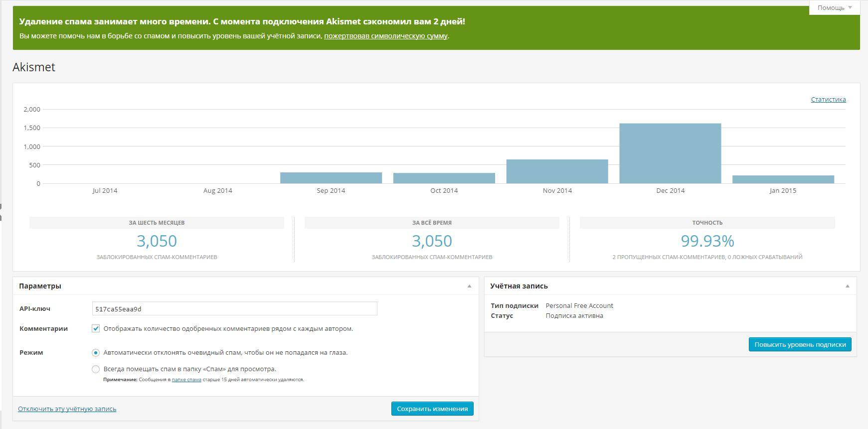Select always put spam in Спам folder

coord(96,369)
